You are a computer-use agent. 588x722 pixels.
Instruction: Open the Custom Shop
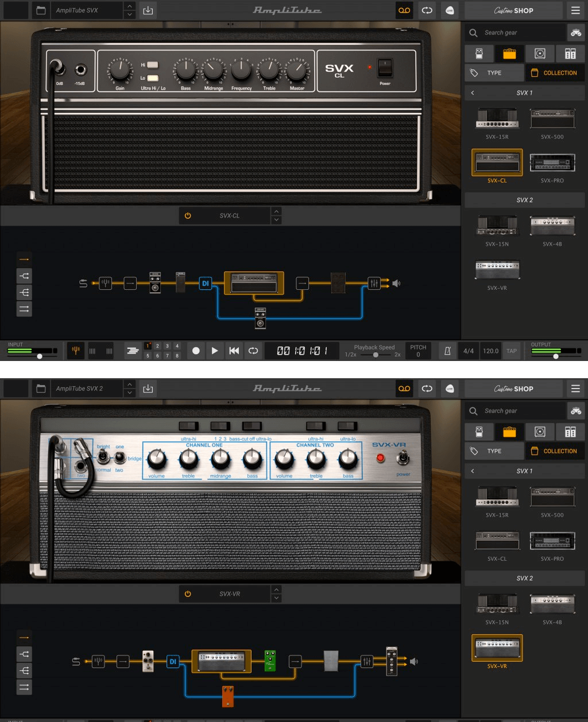pos(513,10)
